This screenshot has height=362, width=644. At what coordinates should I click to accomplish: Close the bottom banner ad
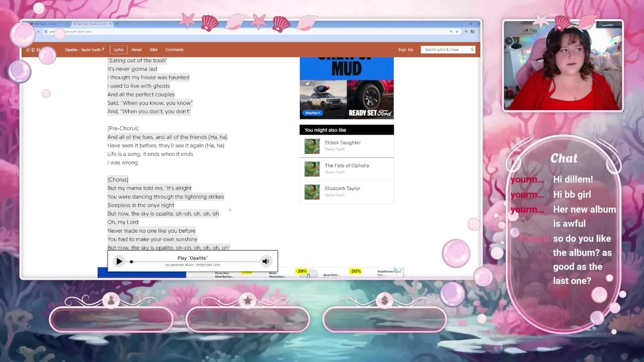point(401,270)
